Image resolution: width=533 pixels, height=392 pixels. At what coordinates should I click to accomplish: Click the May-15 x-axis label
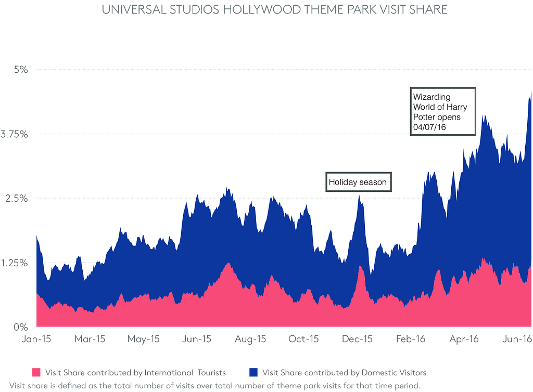click(144, 339)
